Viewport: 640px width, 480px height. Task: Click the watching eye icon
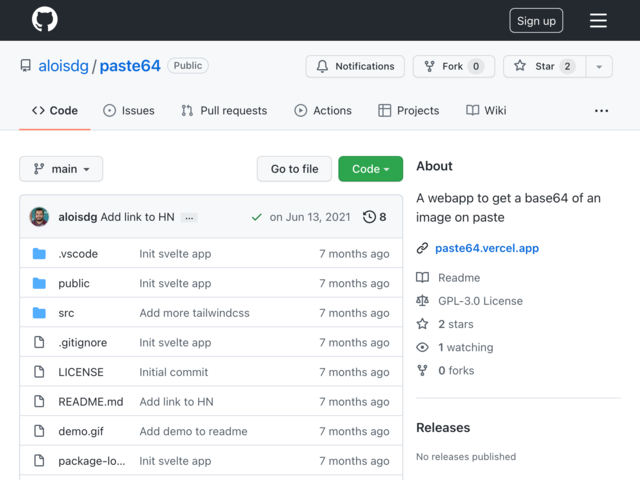click(x=422, y=347)
